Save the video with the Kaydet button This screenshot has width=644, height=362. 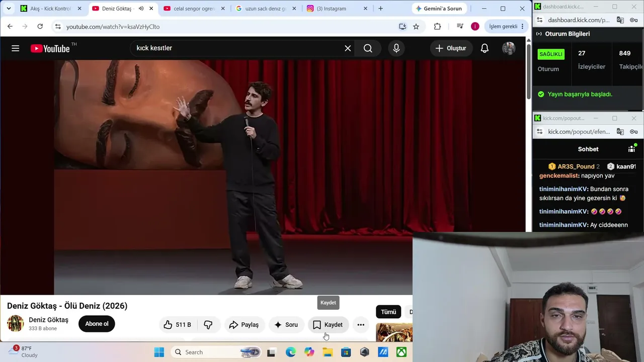(328, 325)
